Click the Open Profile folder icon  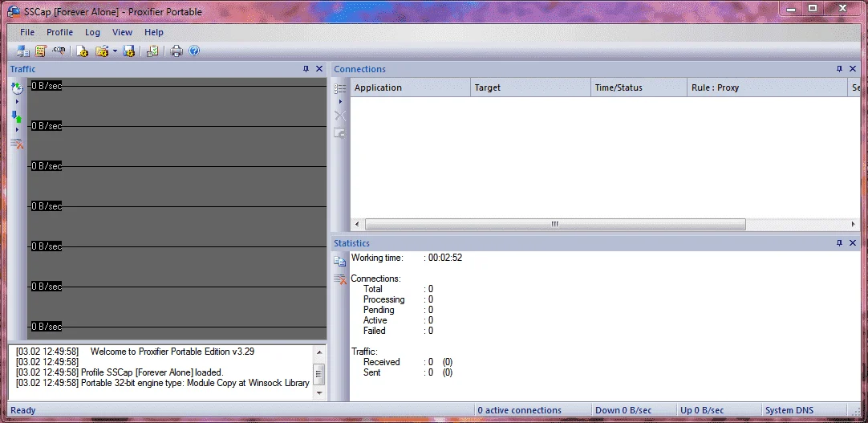click(102, 51)
